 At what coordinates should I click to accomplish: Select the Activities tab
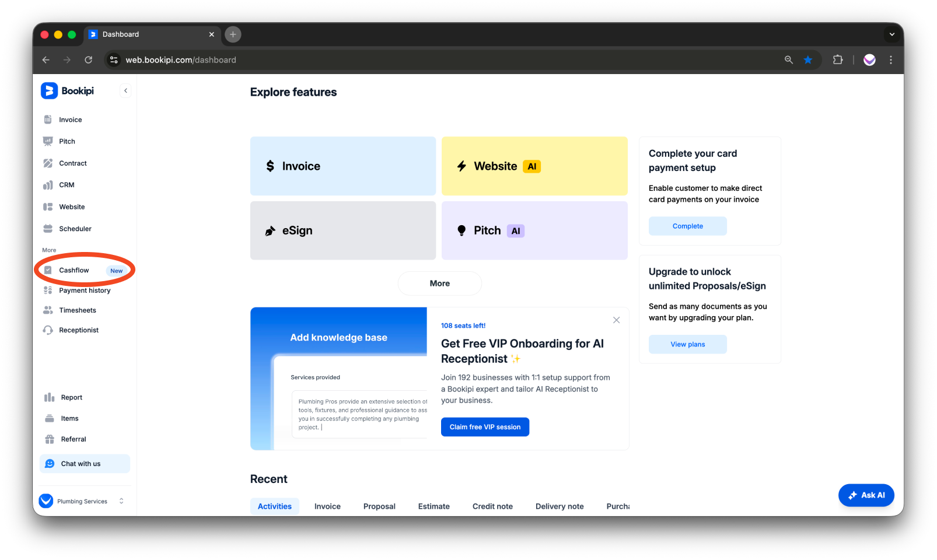[x=275, y=506]
